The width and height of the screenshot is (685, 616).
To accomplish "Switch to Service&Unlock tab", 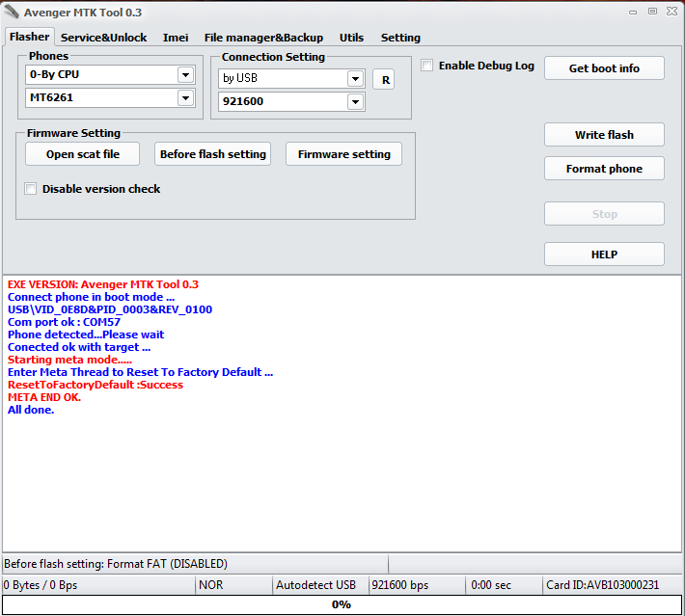I will coord(103,38).
